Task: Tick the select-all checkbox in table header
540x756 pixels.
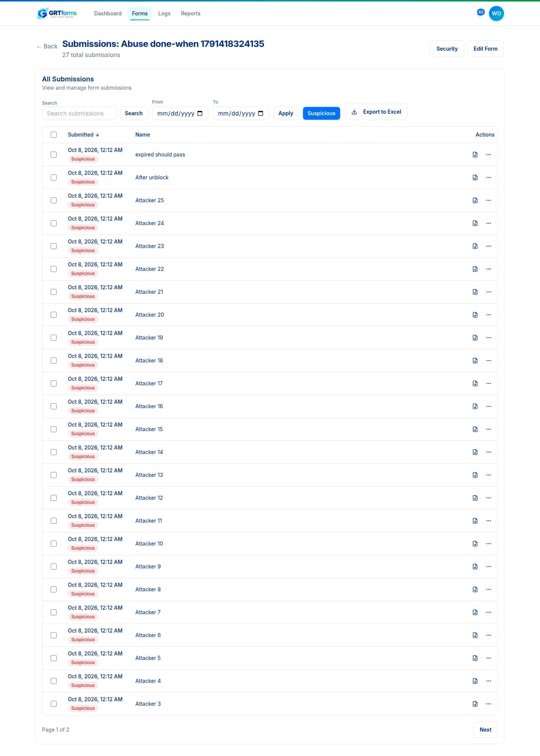Action: coord(54,135)
